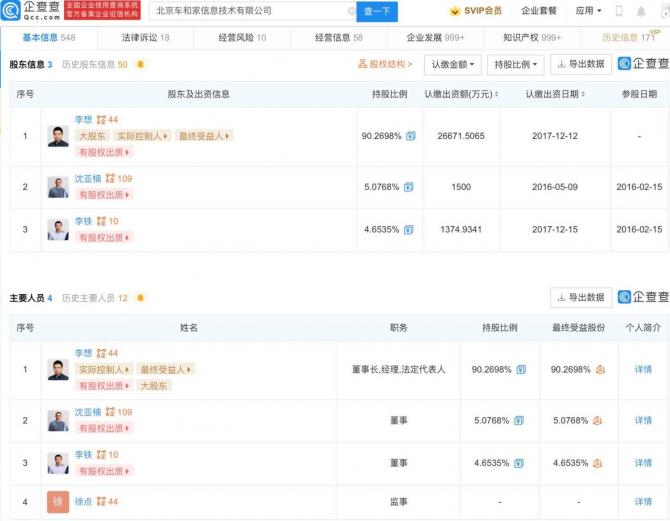670x521 pixels.
Task: Open 李想 name link in shareholder table
Action: [x=83, y=120]
